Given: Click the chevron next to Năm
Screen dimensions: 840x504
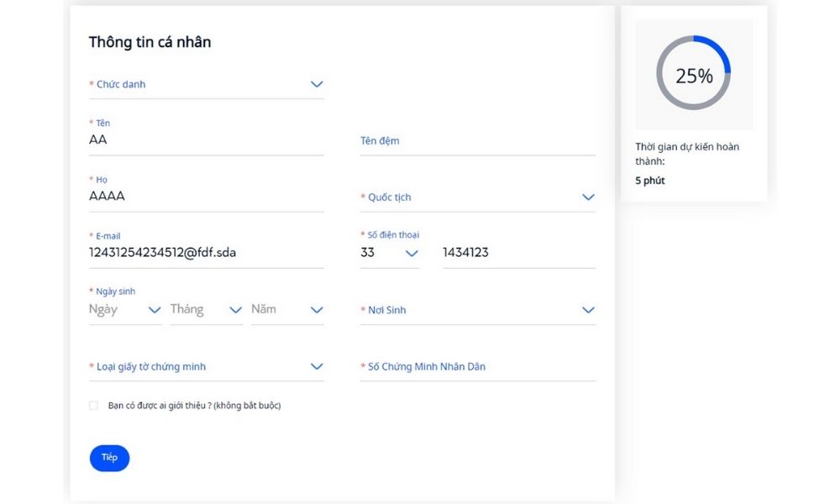Looking at the screenshot, I should coord(317,310).
